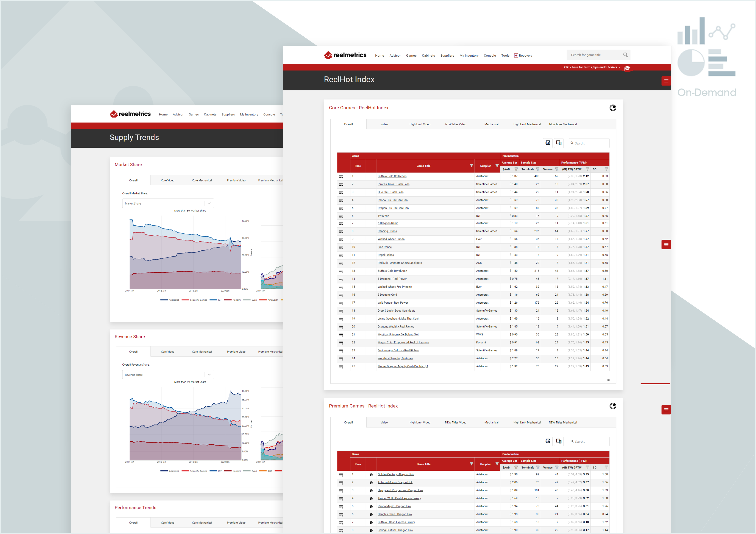756x534 pixels.
Task: Filter Premium Games table by Supplier
Action: coord(497,464)
